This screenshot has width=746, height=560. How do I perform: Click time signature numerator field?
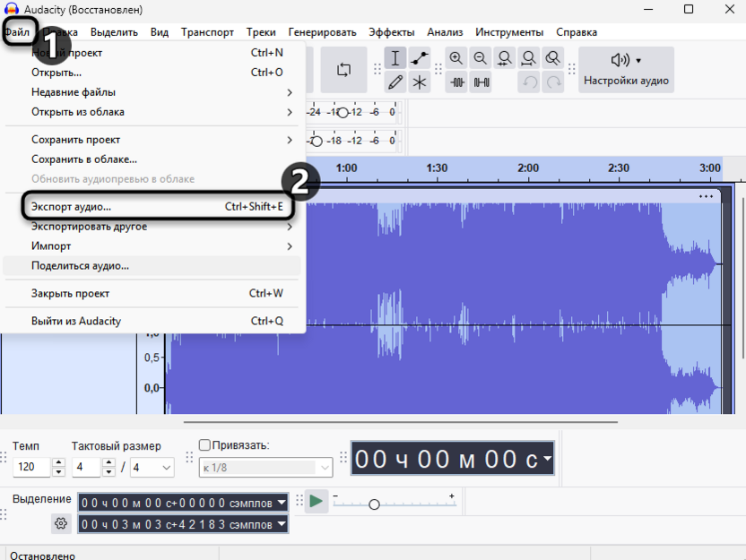coord(86,468)
